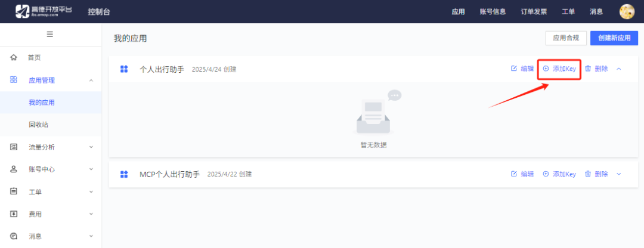Open the 消息 item in top navigation
This screenshot has height=248, width=644.
coord(596,11)
